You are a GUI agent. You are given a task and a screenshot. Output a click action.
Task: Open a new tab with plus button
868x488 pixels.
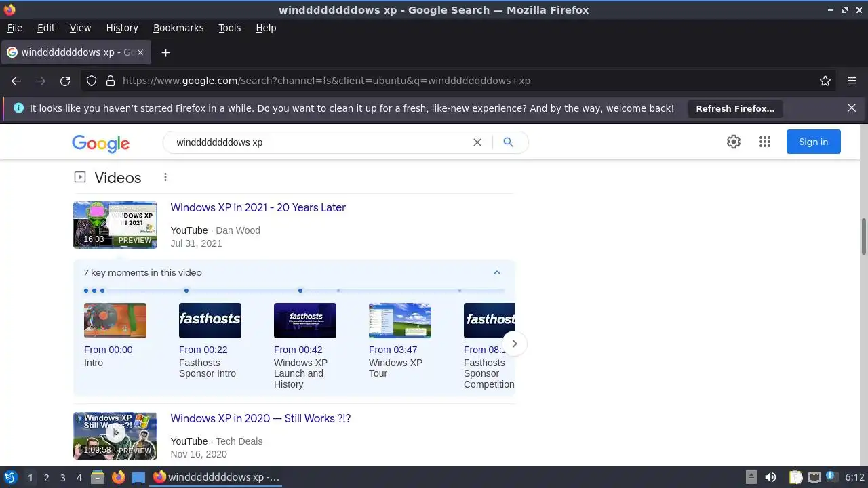165,52
